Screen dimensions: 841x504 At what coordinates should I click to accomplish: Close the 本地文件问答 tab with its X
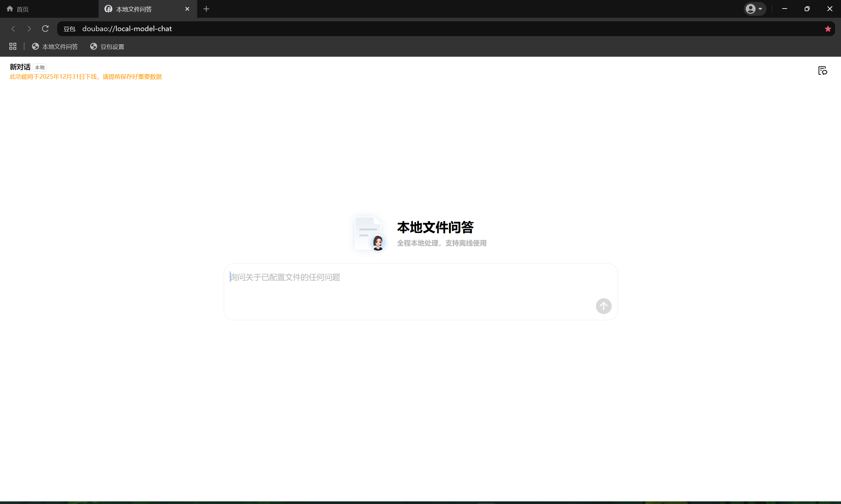(187, 9)
